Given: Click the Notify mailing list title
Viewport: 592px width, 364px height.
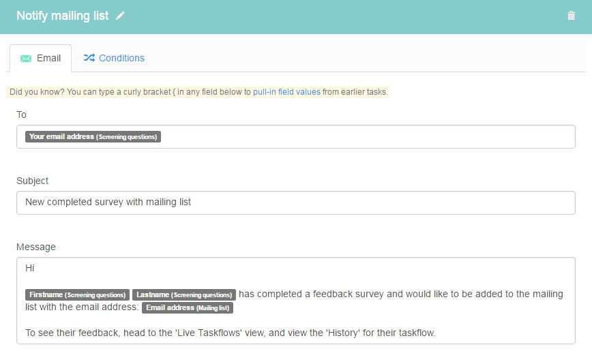Looking at the screenshot, I should (62, 16).
